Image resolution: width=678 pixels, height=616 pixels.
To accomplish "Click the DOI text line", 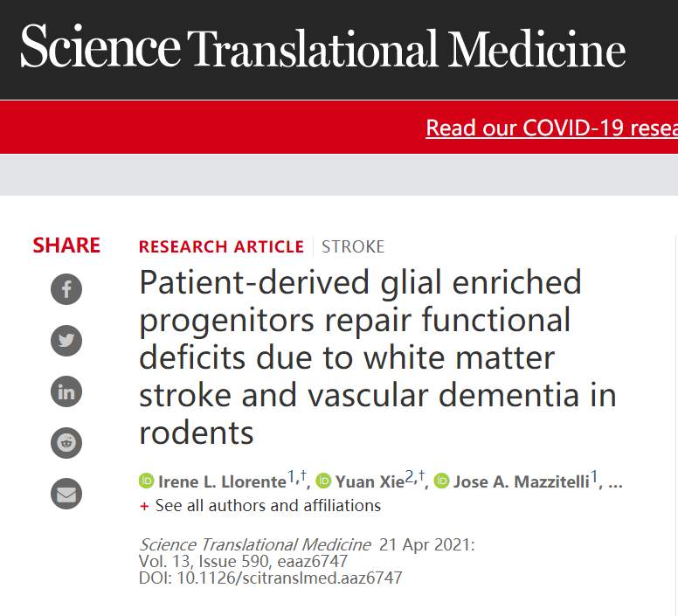I will (270, 578).
